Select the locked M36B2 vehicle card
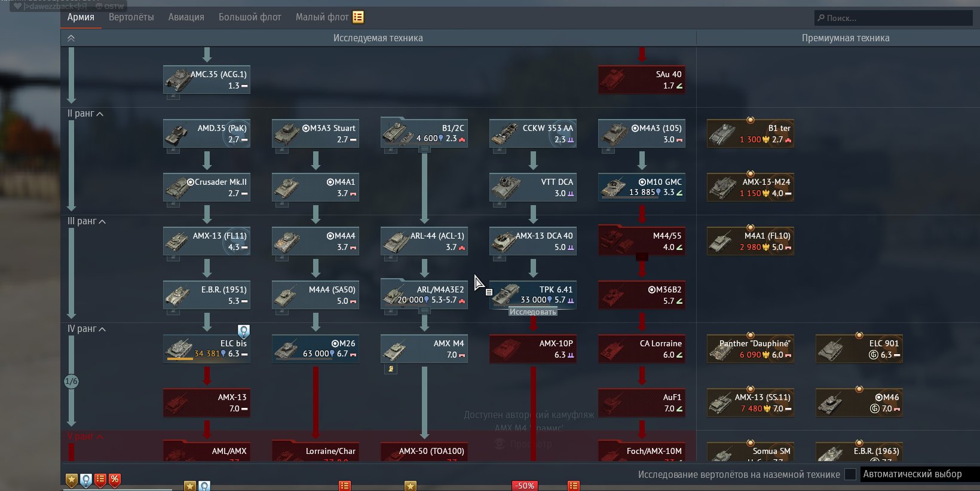The height and width of the screenshot is (491, 980). coord(642,295)
